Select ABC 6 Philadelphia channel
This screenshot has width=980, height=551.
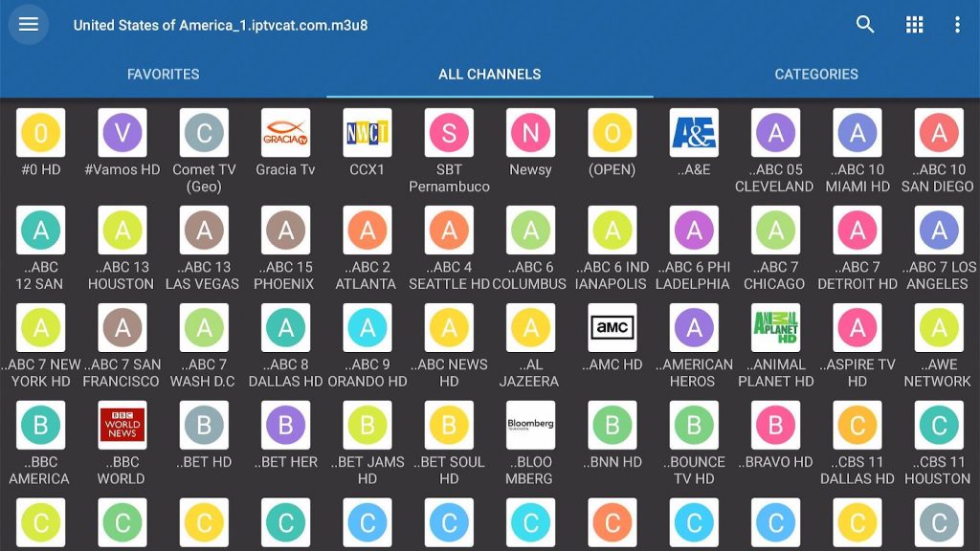pos(694,231)
